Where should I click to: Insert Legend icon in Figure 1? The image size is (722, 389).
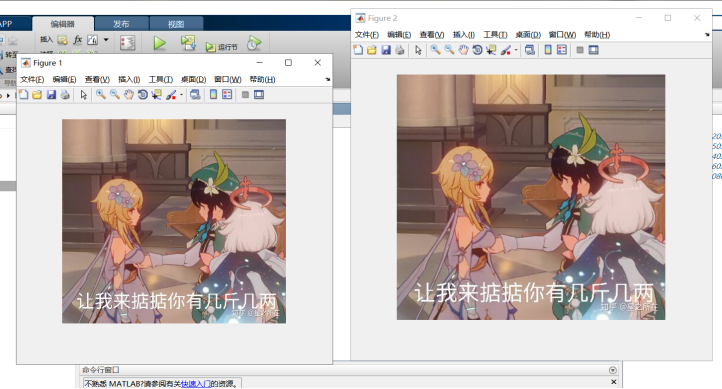tap(227, 95)
